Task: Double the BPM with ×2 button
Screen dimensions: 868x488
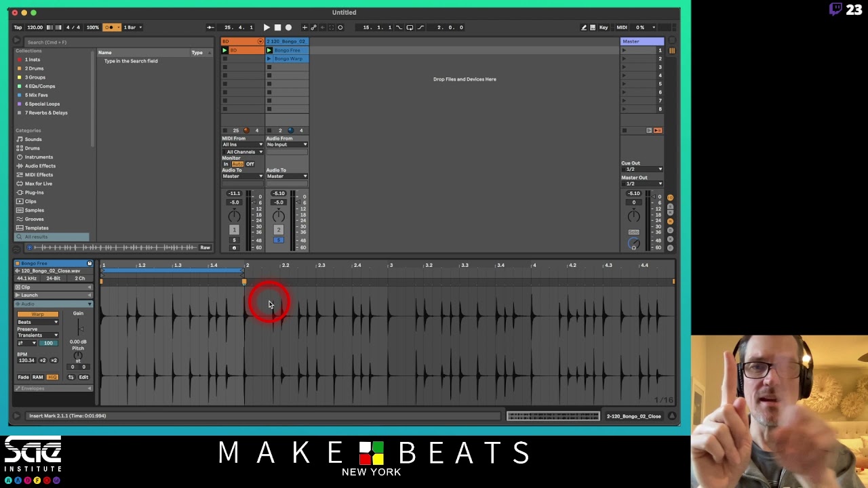Action: pos(54,361)
